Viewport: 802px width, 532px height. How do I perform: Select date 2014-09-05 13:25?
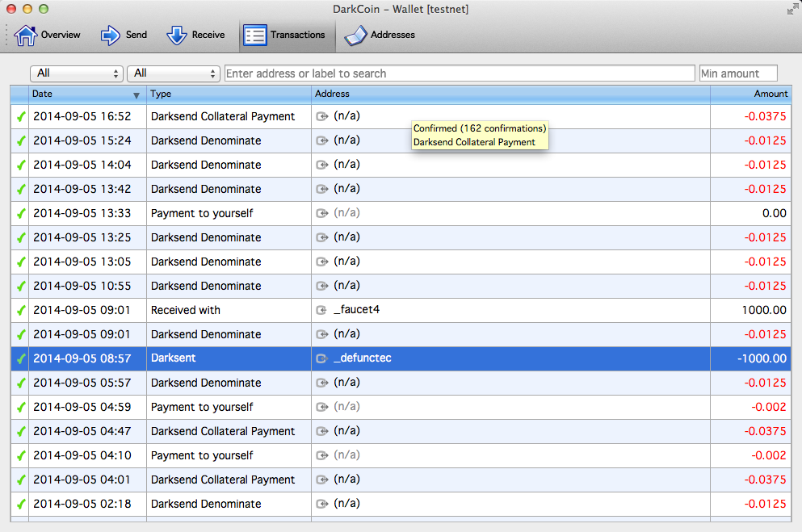point(82,237)
